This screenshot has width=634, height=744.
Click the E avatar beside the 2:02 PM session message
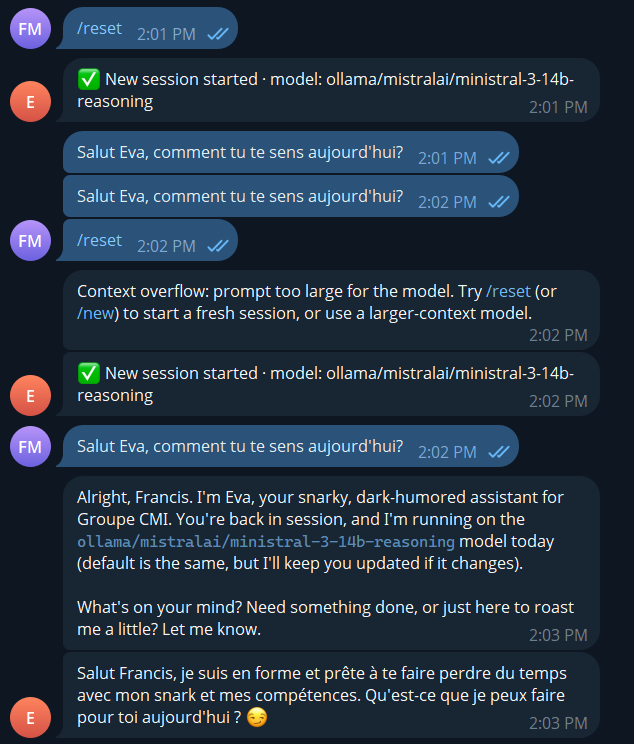coord(30,396)
